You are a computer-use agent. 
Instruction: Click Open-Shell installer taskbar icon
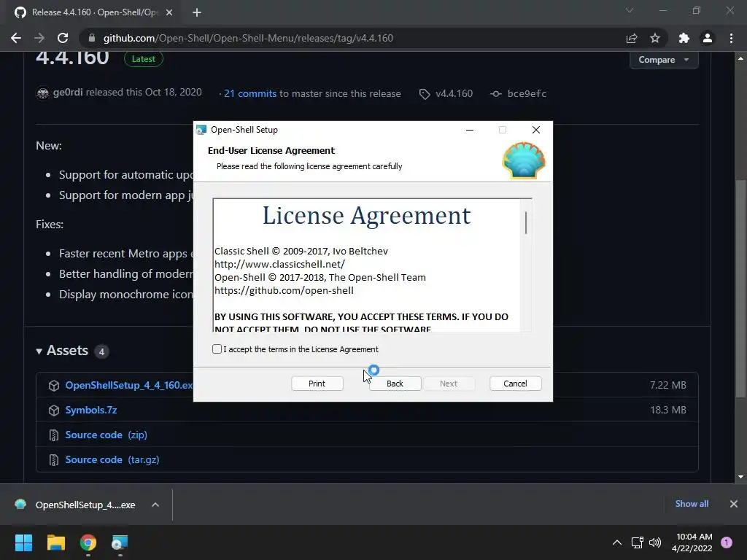pyautogui.click(x=120, y=542)
